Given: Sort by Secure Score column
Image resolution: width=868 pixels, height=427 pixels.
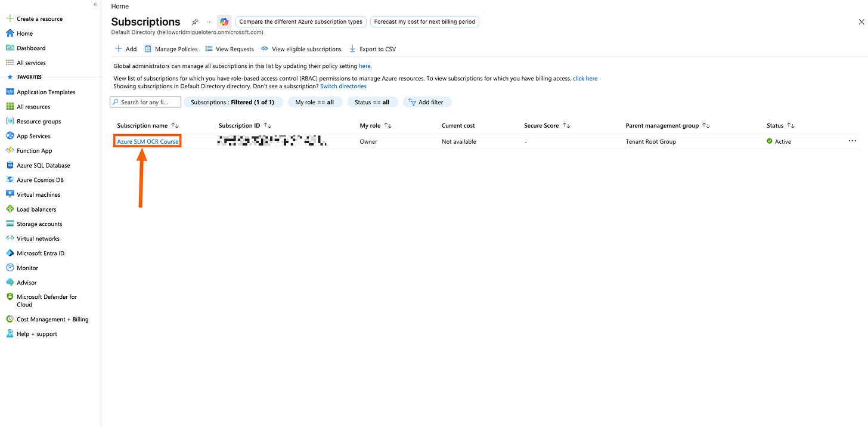Looking at the screenshot, I should coord(547,125).
